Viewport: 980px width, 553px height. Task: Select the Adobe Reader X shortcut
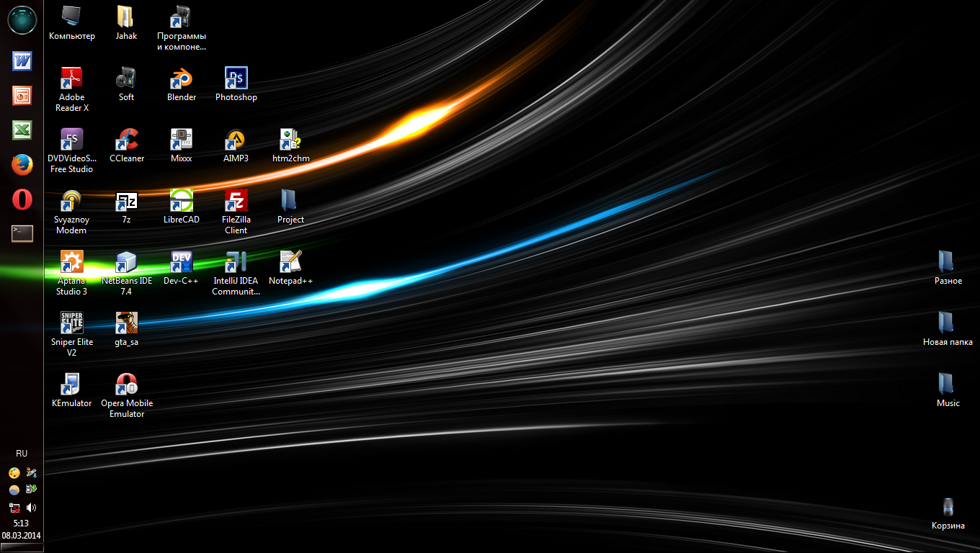[72, 78]
